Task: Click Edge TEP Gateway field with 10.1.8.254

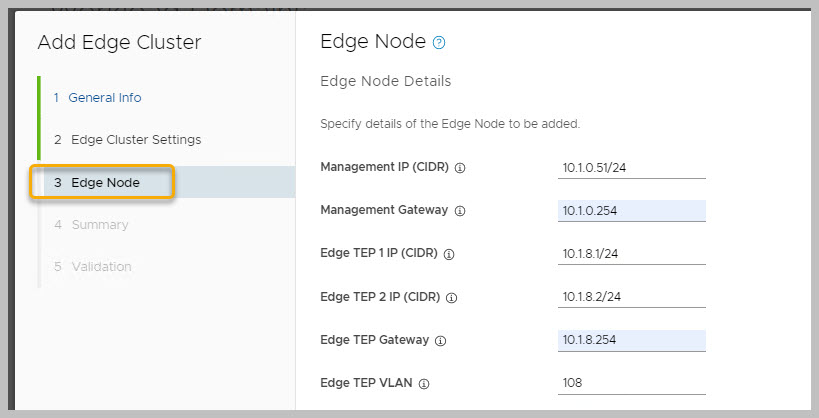Action: click(x=632, y=339)
